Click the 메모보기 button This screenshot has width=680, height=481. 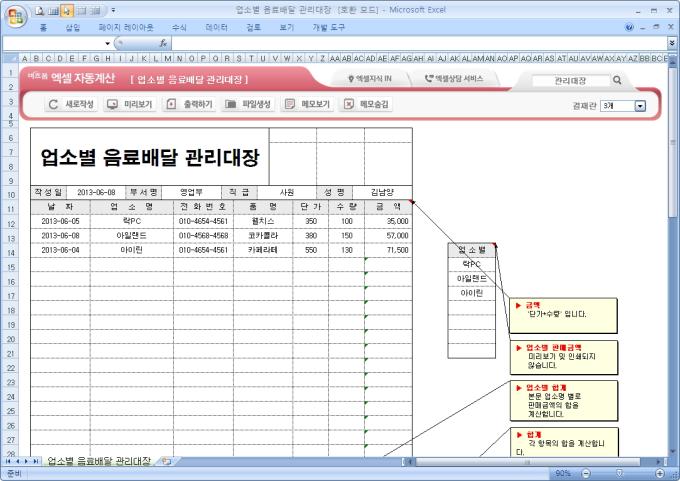307,104
